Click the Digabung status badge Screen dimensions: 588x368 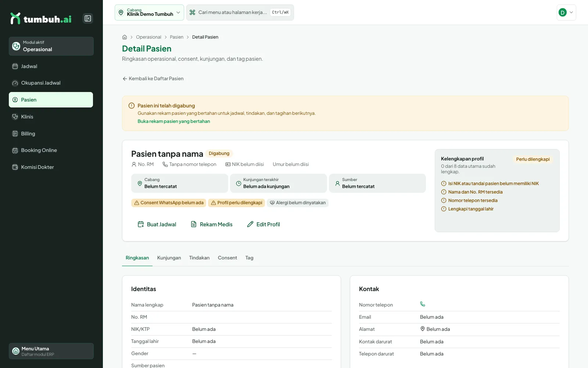coord(219,153)
